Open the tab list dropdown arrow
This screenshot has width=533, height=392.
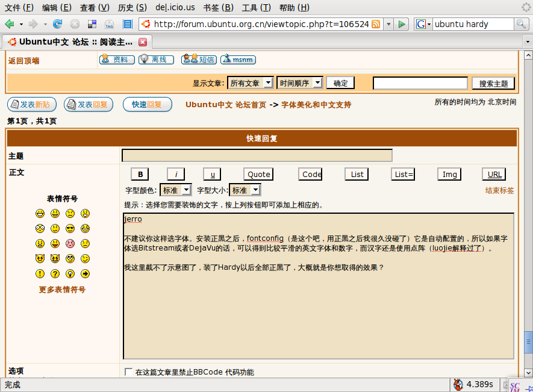(528, 42)
